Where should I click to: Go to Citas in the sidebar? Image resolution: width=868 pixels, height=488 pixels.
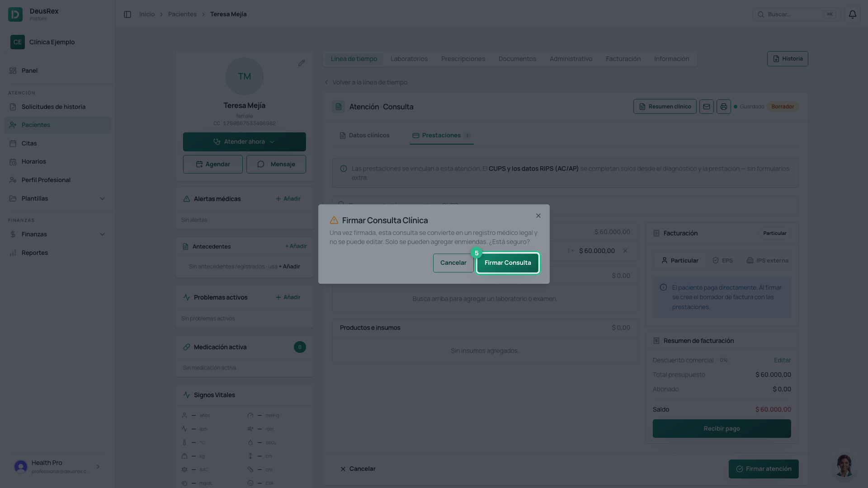[x=57, y=143]
